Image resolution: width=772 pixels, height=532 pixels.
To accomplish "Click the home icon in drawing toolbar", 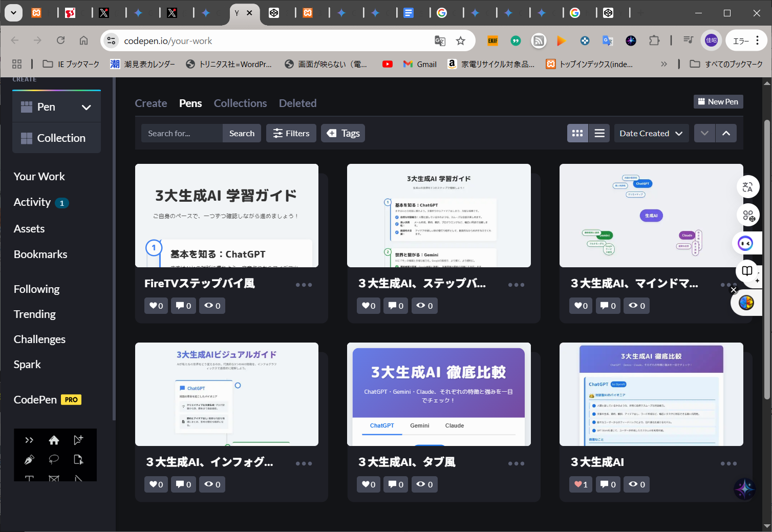I will 54,440.
